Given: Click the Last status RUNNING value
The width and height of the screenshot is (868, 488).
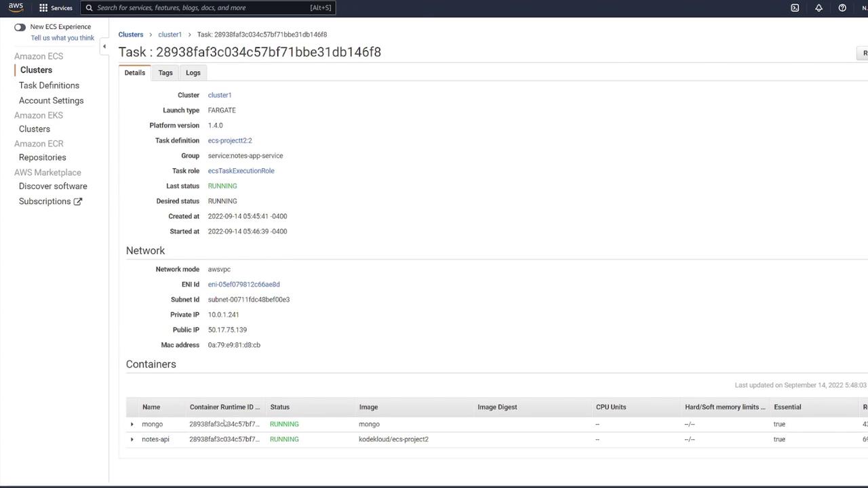Looking at the screenshot, I should 222,186.
